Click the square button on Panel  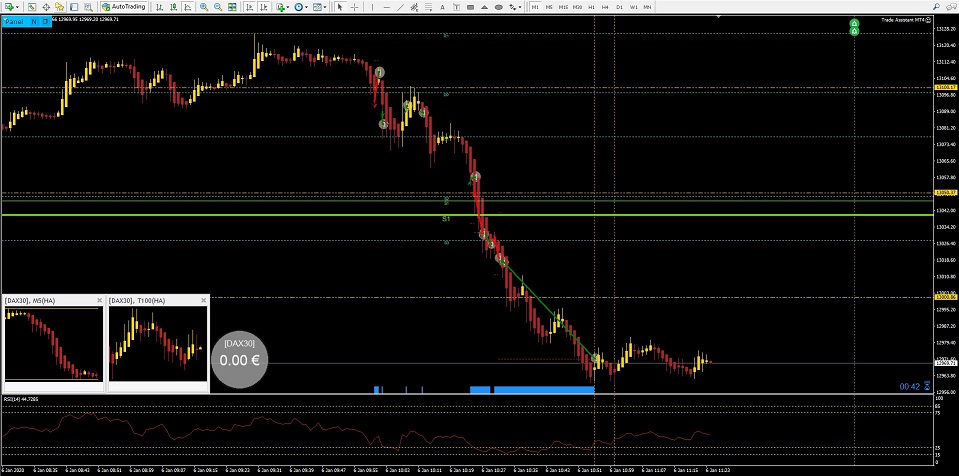45,21
